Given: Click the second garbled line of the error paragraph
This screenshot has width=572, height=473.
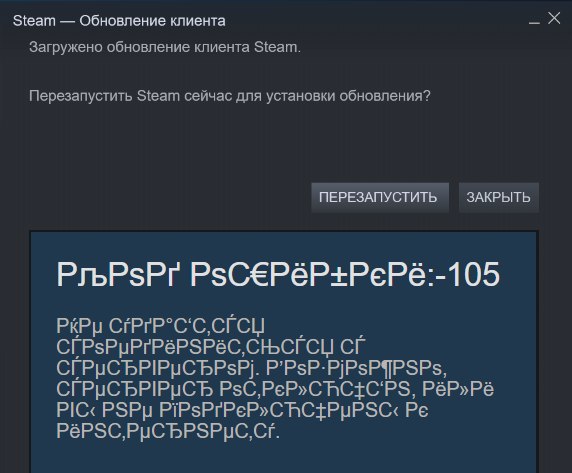Looking at the screenshot, I should 211,347.
